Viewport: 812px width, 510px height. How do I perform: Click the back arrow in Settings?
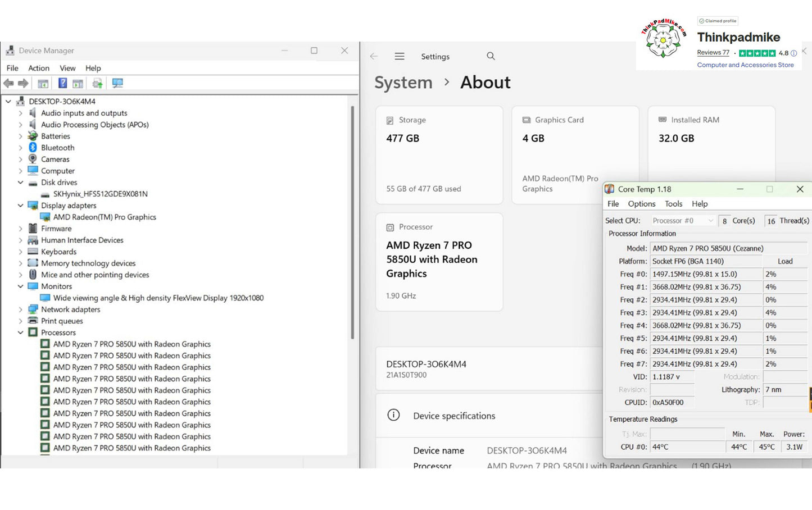click(x=374, y=57)
